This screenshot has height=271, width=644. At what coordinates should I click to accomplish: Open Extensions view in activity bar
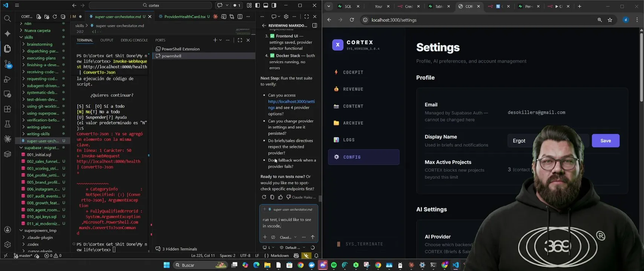pyautogui.click(x=7, y=109)
